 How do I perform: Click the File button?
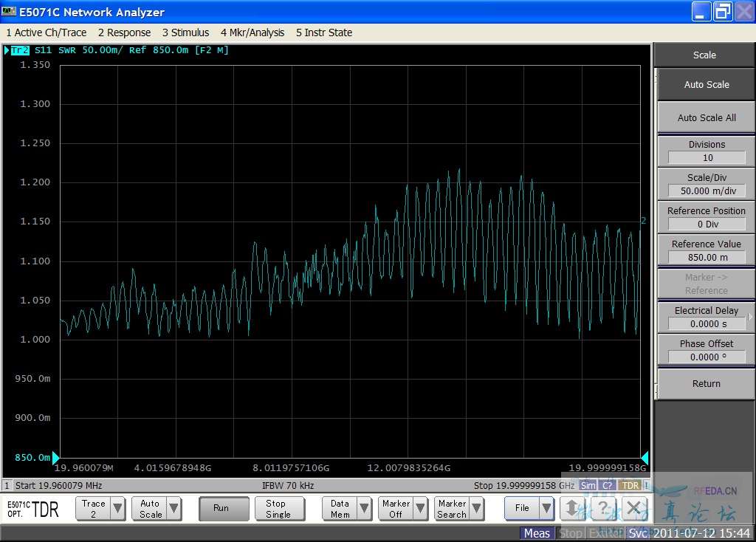tap(522, 508)
